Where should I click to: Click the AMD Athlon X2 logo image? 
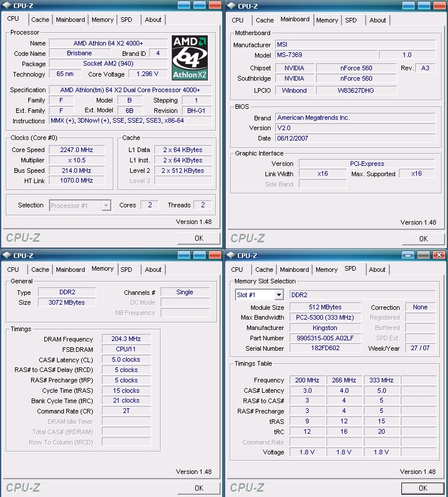point(189,58)
